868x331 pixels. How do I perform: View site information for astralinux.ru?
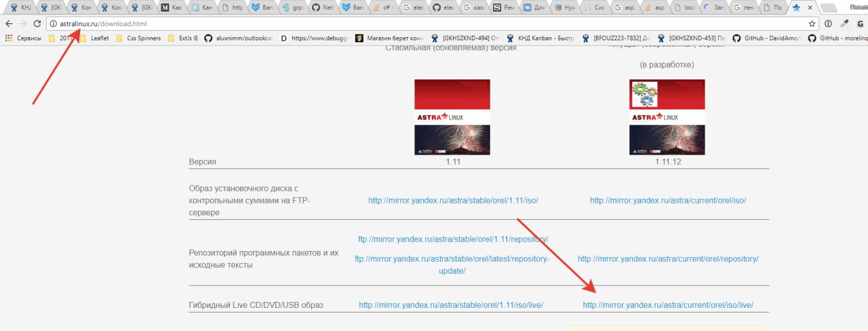54,24
